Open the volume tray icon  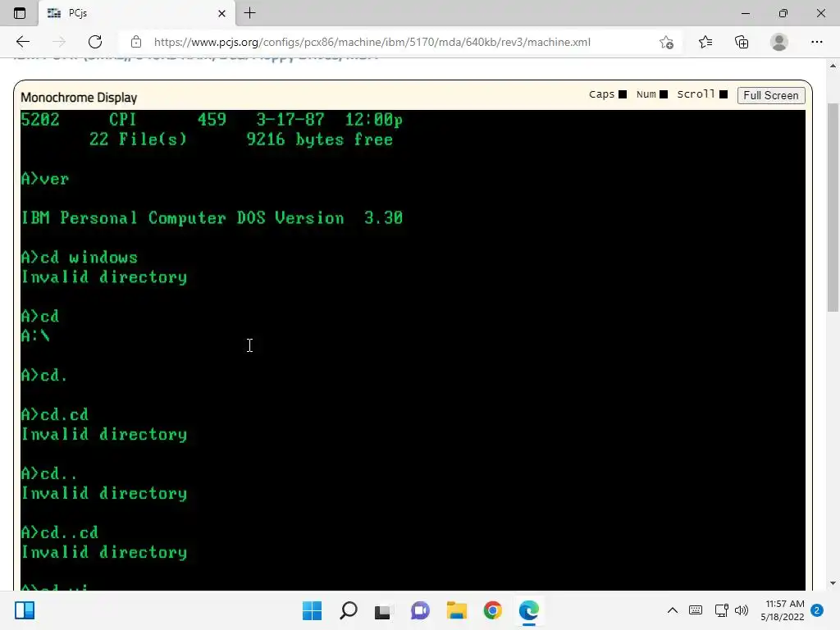pos(742,610)
